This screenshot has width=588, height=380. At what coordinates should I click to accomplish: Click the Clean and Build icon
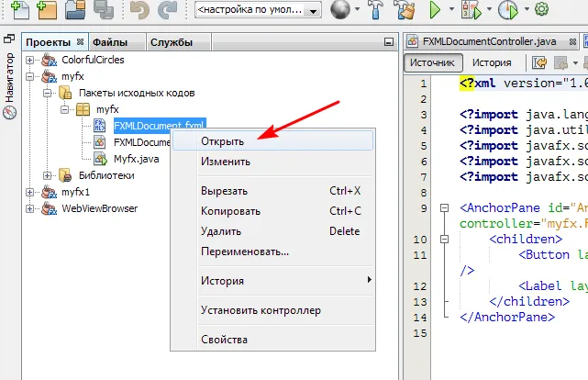pyautogui.click(x=405, y=9)
